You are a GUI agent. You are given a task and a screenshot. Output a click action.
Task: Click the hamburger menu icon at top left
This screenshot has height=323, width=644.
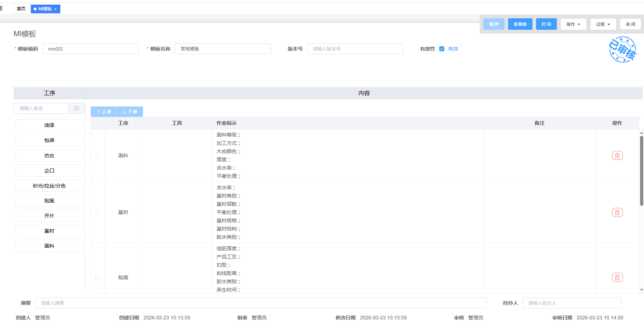(1, 9)
